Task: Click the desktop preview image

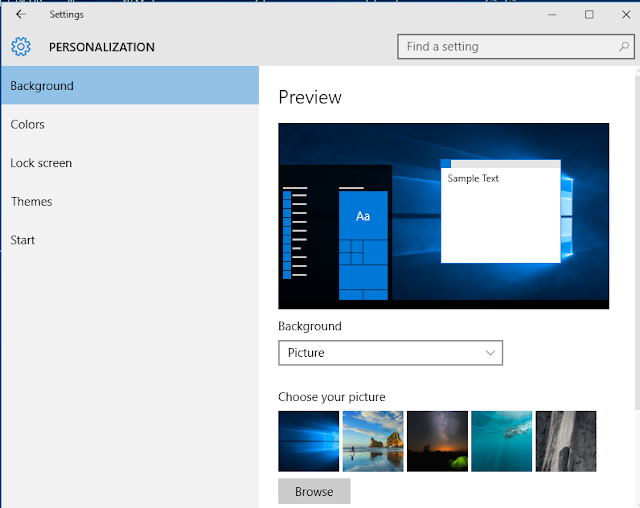Action: pos(444,216)
